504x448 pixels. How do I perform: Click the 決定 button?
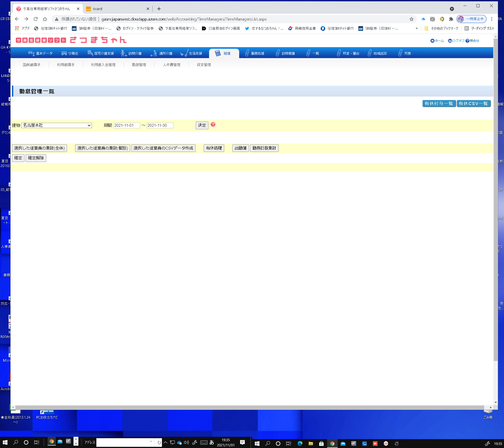point(202,125)
